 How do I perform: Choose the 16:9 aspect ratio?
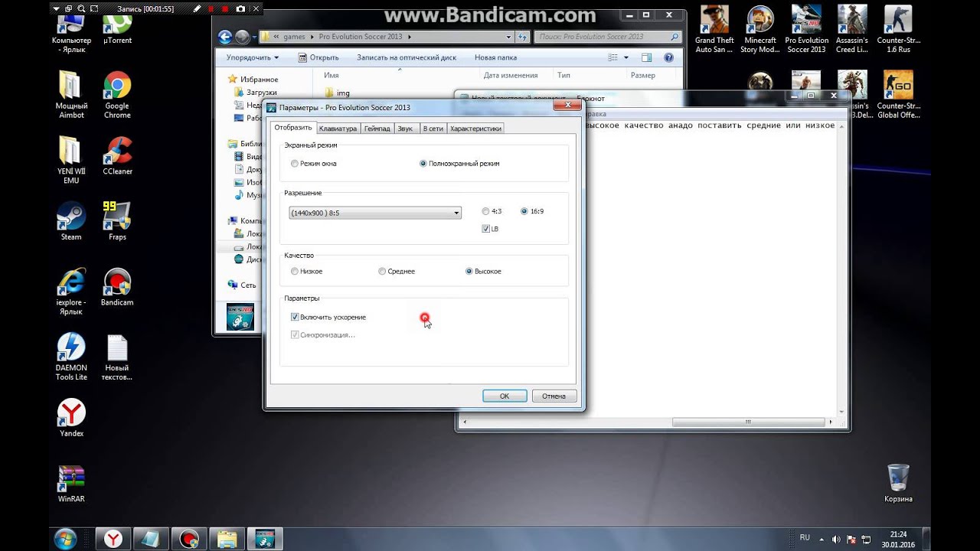(x=524, y=211)
